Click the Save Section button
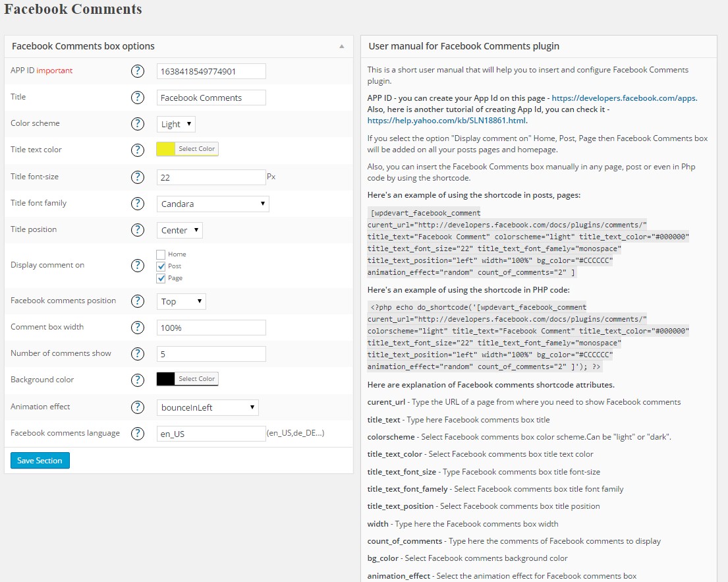The height and width of the screenshot is (582, 728). [40, 460]
